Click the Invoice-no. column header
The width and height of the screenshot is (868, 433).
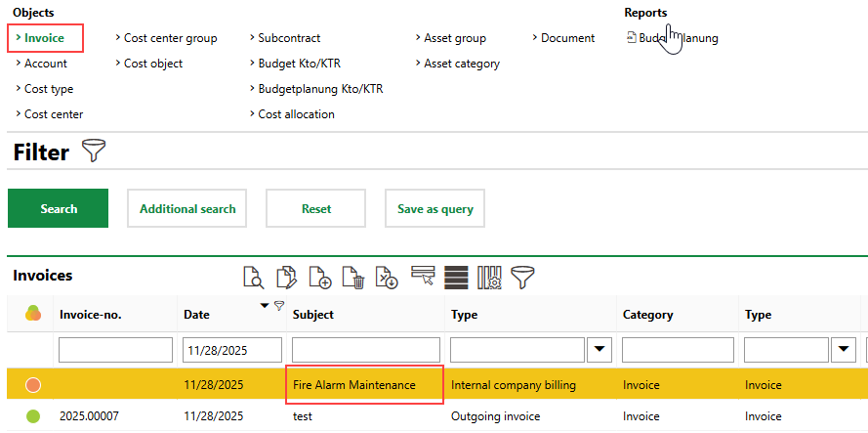click(x=90, y=315)
